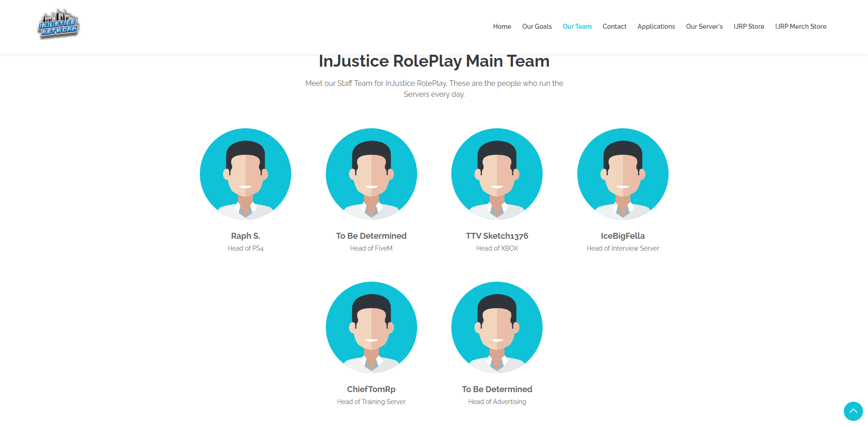Image resolution: width=868 pixels, height=425 pixels.
Task: Go to the Home page
Action: pos(502,26)
